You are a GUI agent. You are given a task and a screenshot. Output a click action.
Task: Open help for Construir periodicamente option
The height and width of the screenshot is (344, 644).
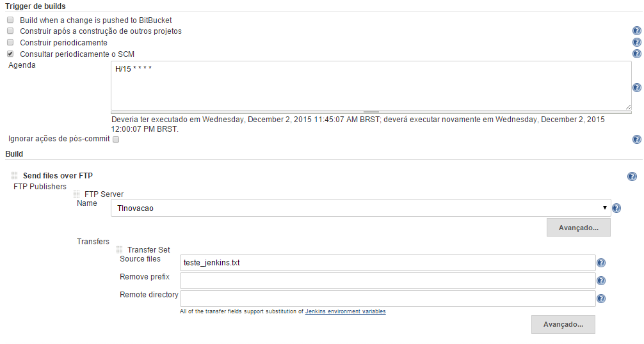pyautogui.click(x=636, y=42)
